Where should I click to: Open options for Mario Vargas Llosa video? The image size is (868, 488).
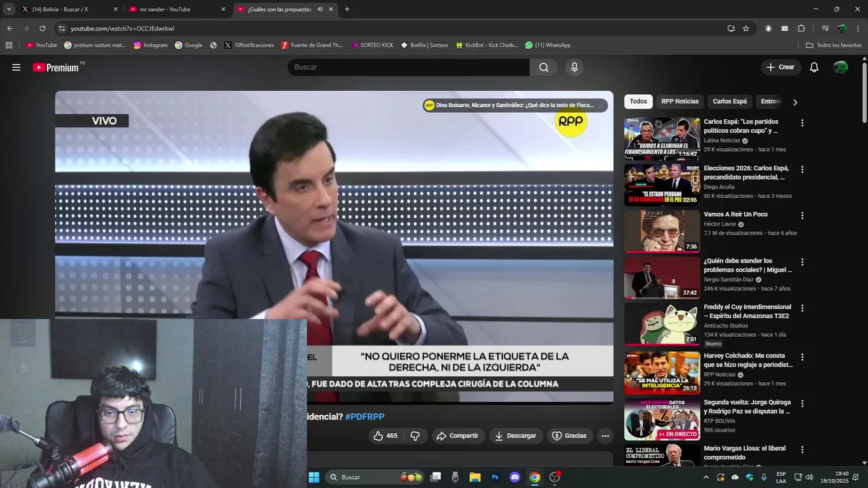pos(802,449)
